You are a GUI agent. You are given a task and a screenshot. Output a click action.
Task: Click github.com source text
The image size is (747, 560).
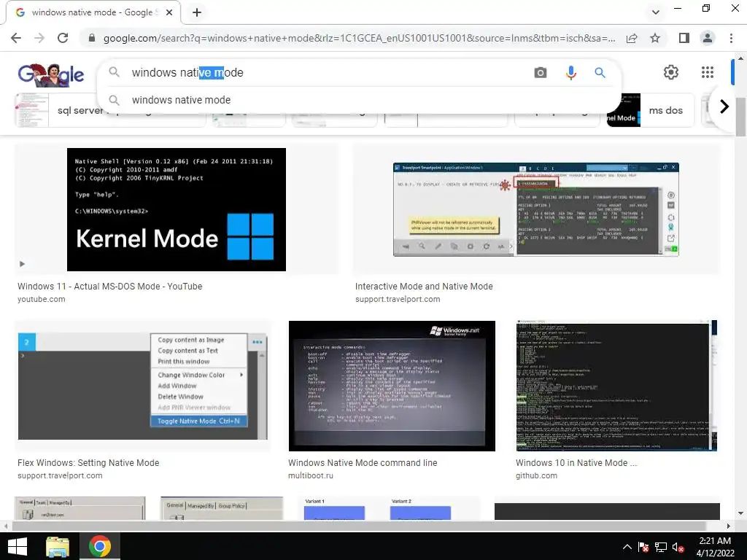(536, 475)
